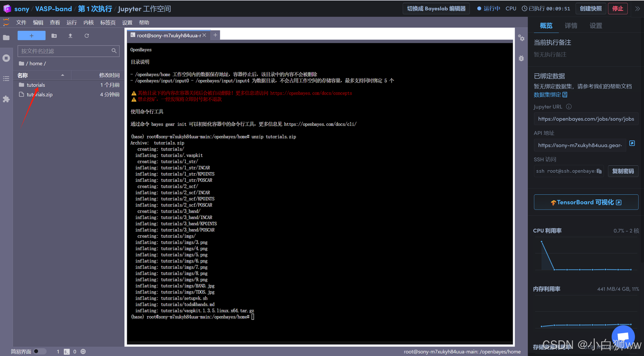
Task: Click the 内存利用率 chart
Action: (586, 312)
